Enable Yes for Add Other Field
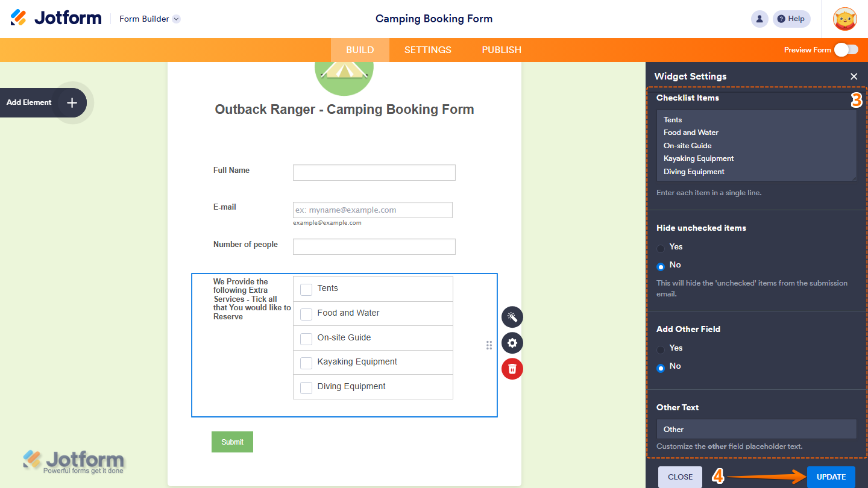The image size is (868, 488). point(661,348)
